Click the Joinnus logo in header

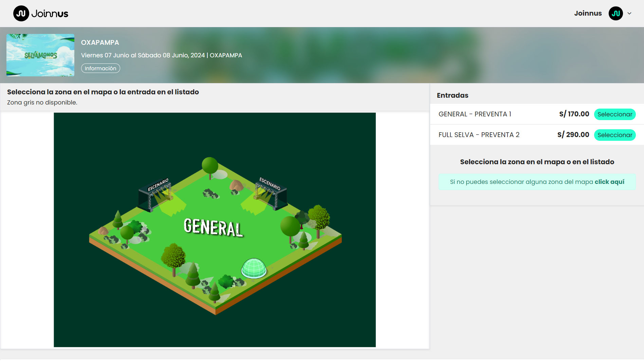pyautogui.click(x=41, y=14)
